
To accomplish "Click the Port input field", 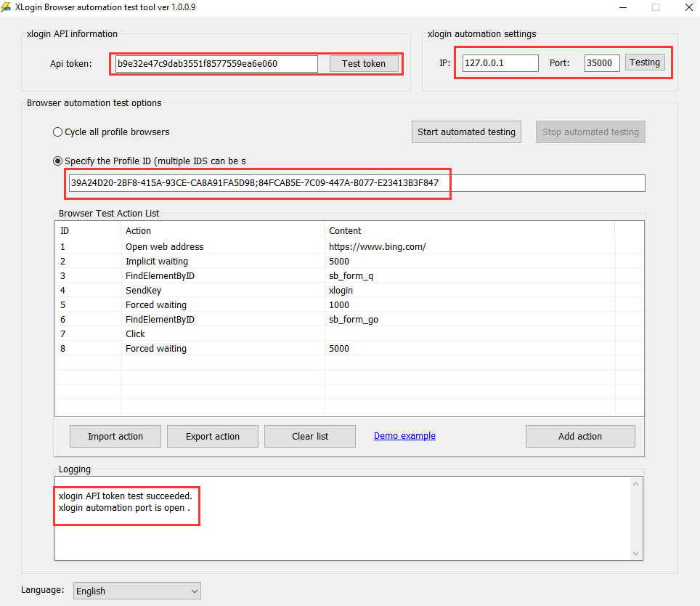I will pos(601,63).
